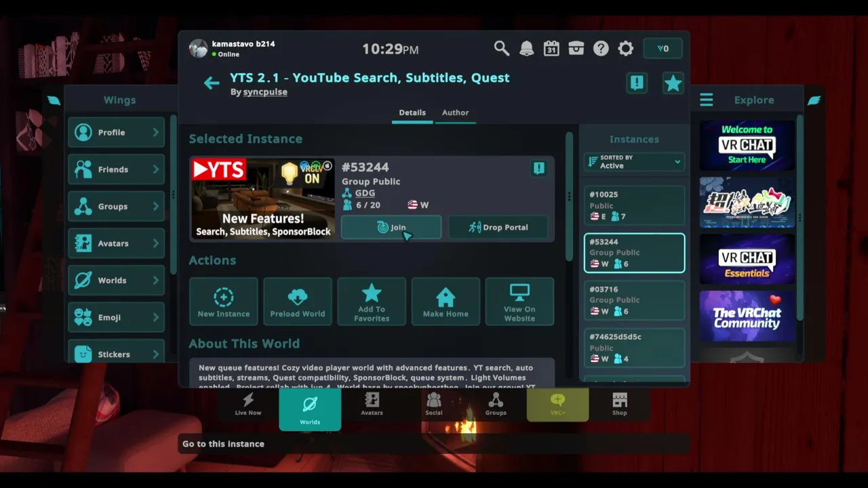
Task: Create a New Instance
Action: coord(224,302)
